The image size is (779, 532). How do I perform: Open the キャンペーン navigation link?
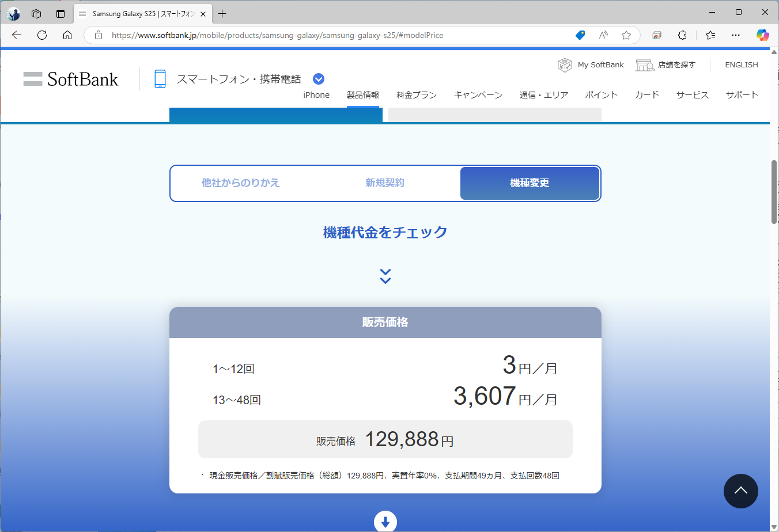[x=478, y=95]
